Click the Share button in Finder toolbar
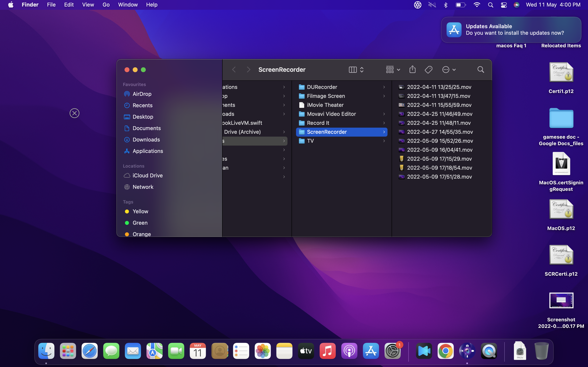Screen dimensions: 588x367 (413, 70)
